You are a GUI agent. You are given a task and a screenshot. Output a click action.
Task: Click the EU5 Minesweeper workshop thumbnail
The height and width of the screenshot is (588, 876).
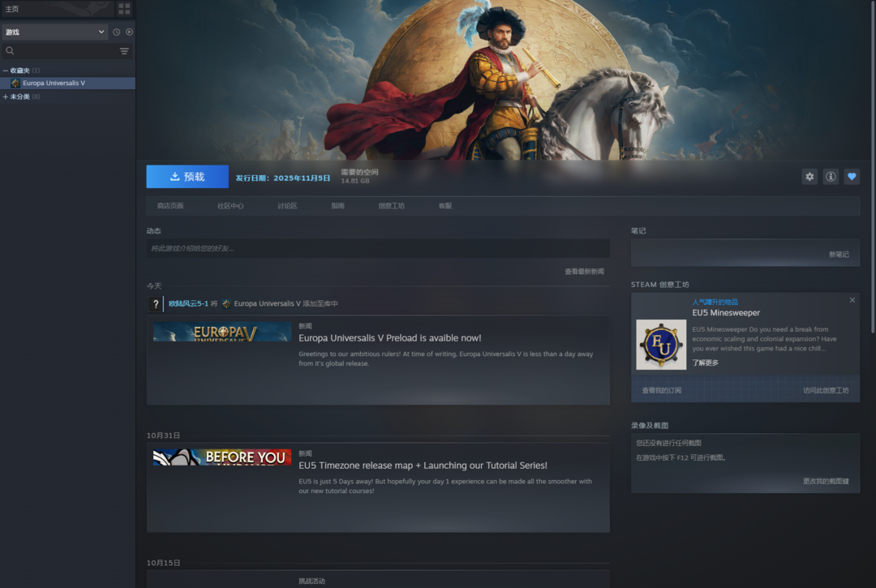pos(661,345)
